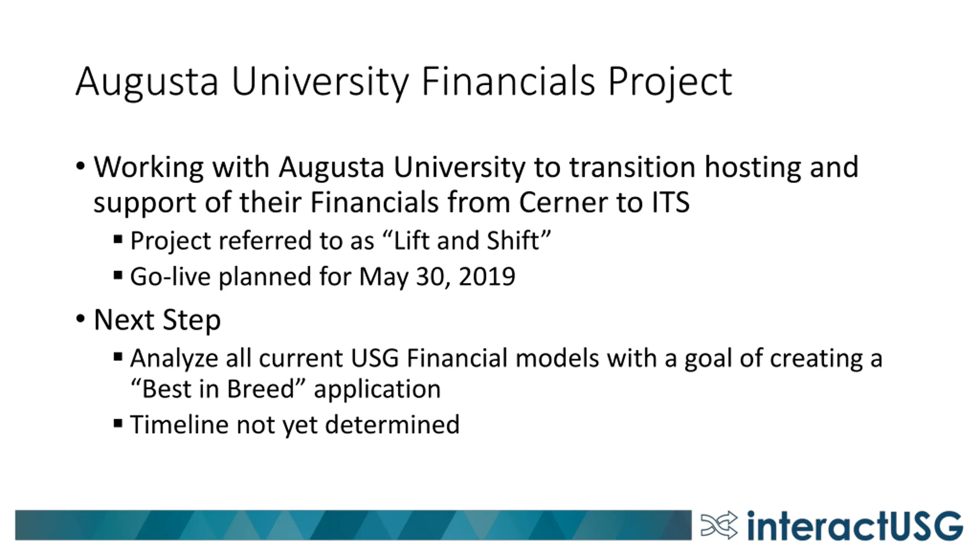Click the square bullet before "Timeline not yet"

(x=118, y=424)
